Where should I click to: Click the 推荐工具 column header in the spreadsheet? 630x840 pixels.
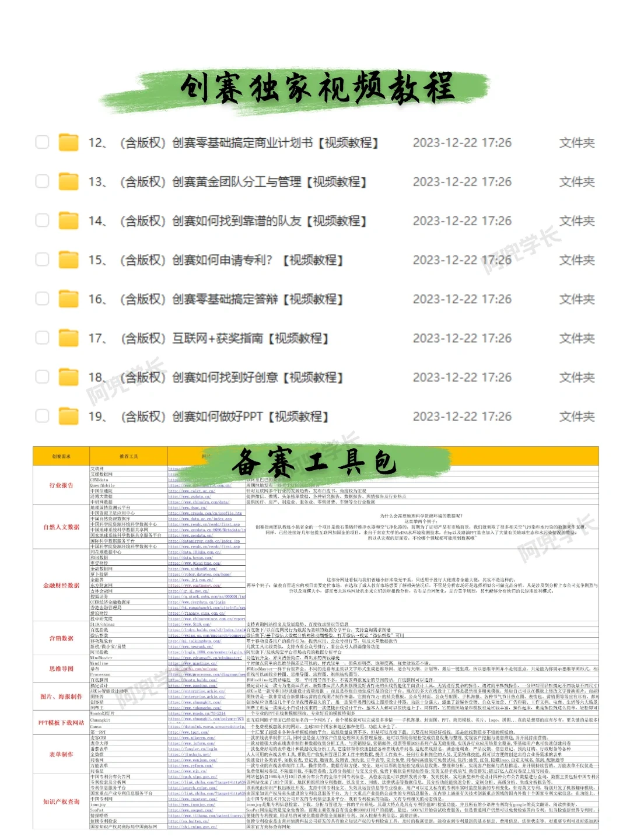click(128, 456)
